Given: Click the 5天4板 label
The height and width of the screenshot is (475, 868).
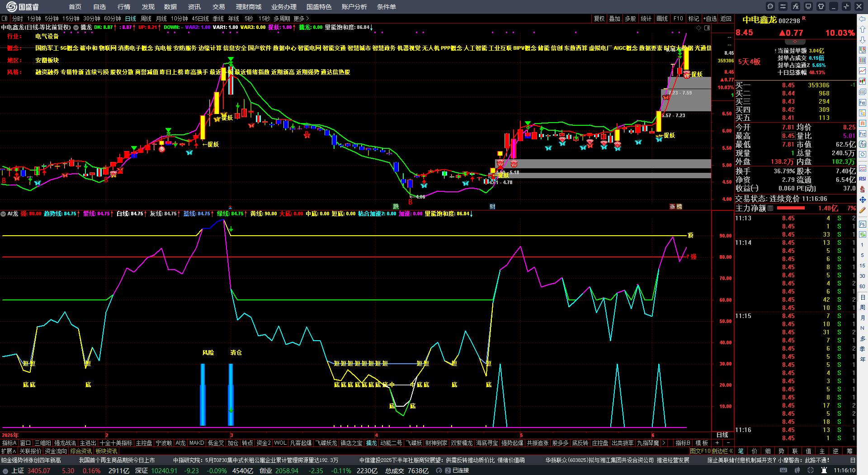Looking at the screenshot, I should click(749, 62).
